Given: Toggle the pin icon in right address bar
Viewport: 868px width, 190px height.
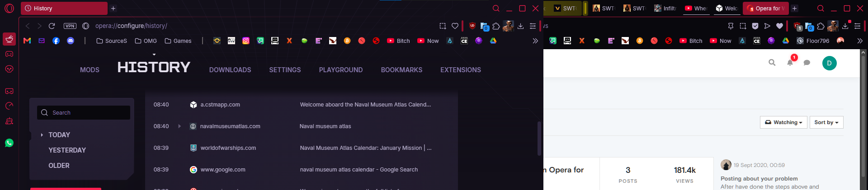Looking at the screenshot, I should [x=731, y=26].
